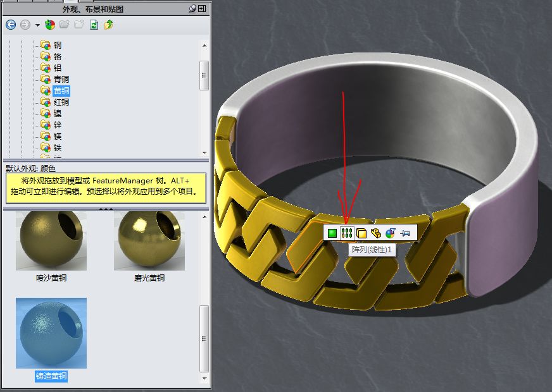This screenshot has height=392, width=552.
Task: Toggle the panel dock arrow next to the title
Action: 202,9
